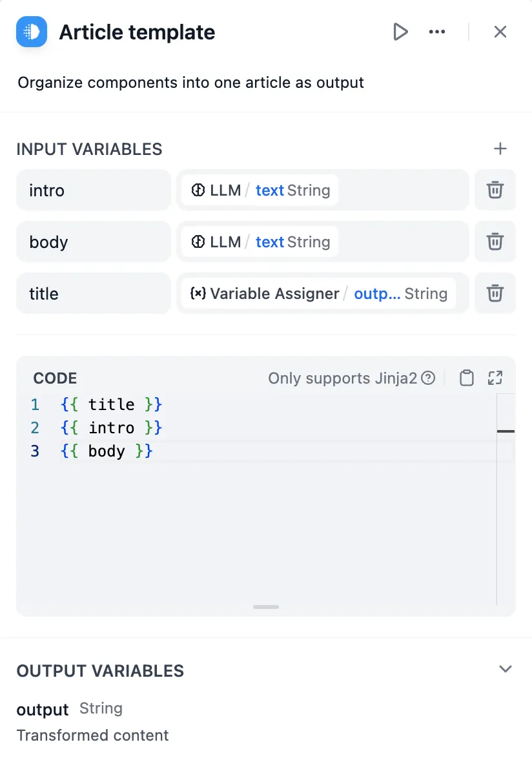
Task: Edit the title variable name field
Action: pos(93,294)
